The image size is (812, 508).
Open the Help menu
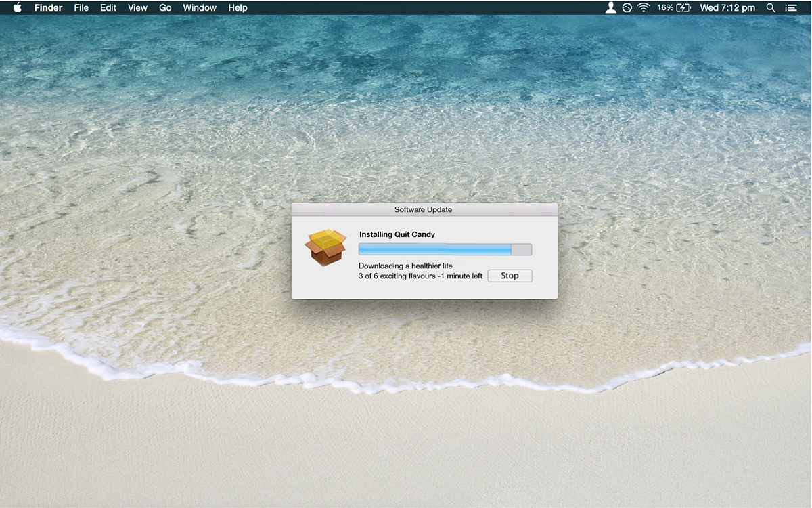pyautogui.click(x=238, y=8)
